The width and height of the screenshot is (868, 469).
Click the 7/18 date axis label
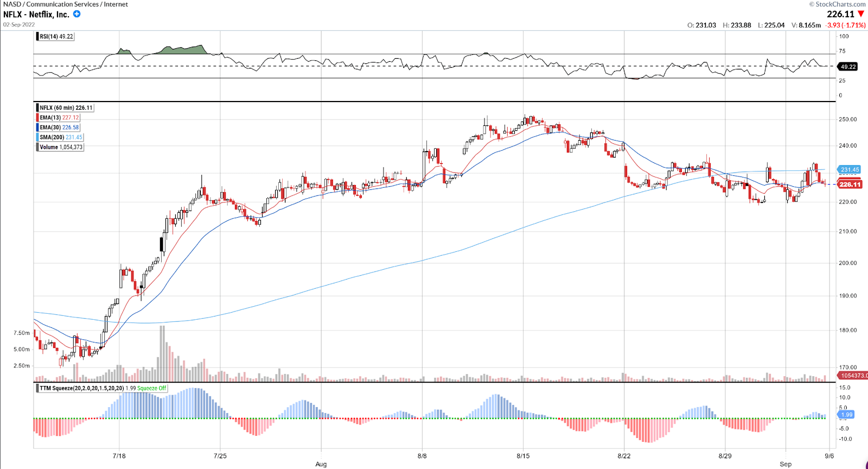[119, 456]
